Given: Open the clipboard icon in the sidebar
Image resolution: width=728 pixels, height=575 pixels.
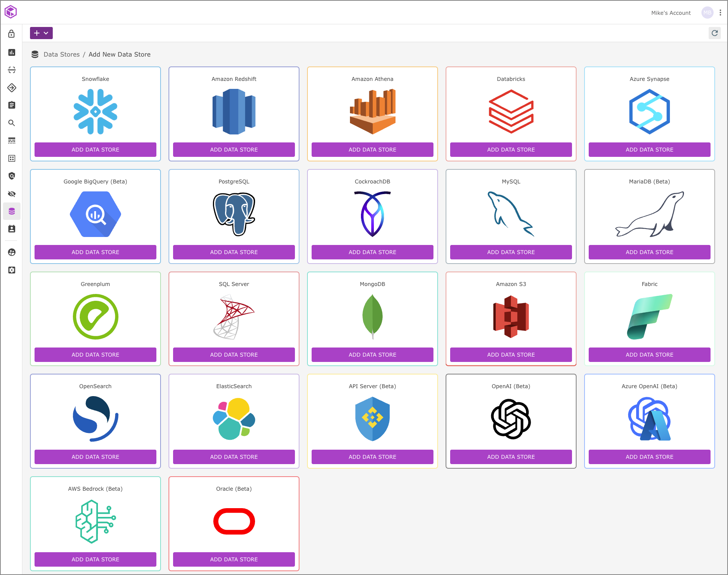Looking at the screenshot, I should tap(12, 105).
